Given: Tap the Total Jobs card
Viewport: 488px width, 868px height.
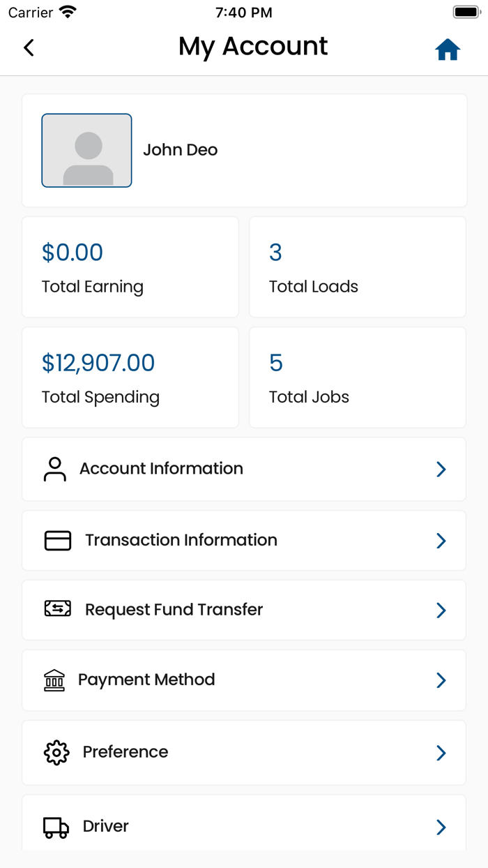Looking at the screenshot, I should 358,377.
